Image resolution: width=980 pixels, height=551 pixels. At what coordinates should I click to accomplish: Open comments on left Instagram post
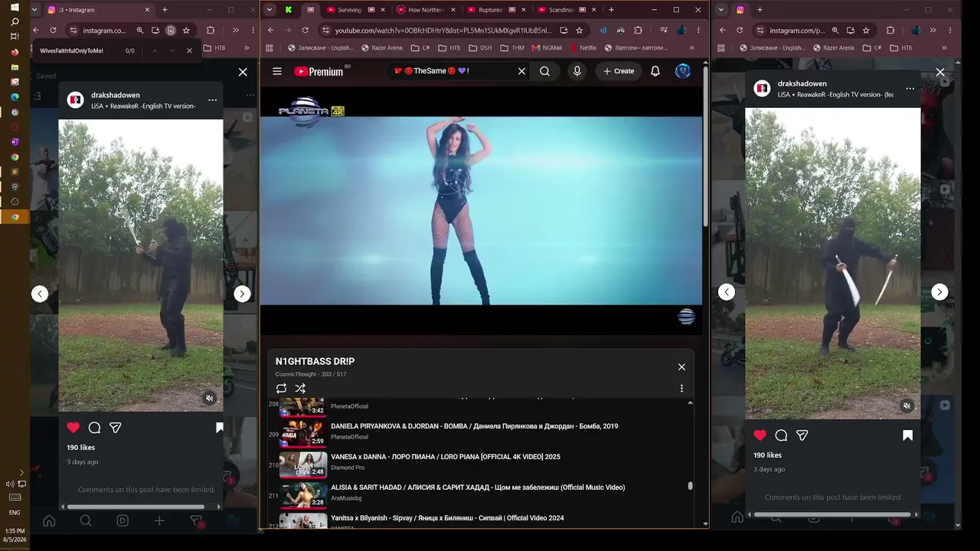pos(94,428)
